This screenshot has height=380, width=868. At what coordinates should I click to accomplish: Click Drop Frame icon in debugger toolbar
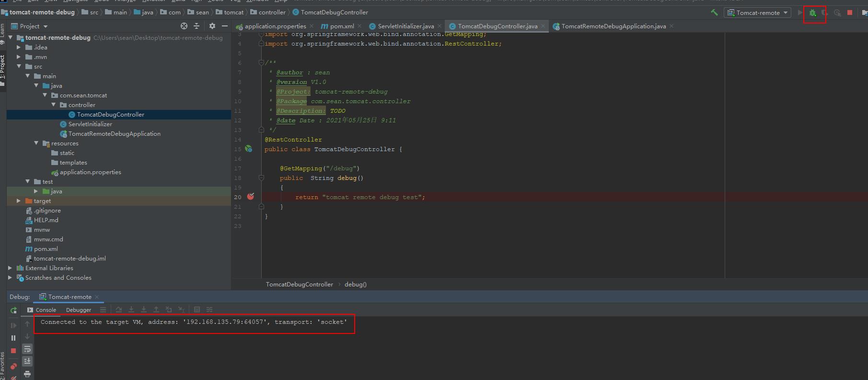169,309
